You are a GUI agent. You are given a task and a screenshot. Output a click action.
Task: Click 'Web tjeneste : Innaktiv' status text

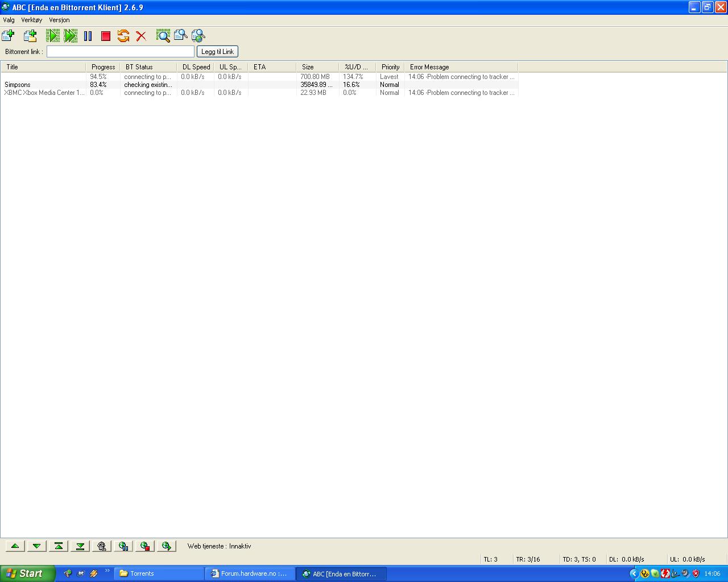point(219,546)
